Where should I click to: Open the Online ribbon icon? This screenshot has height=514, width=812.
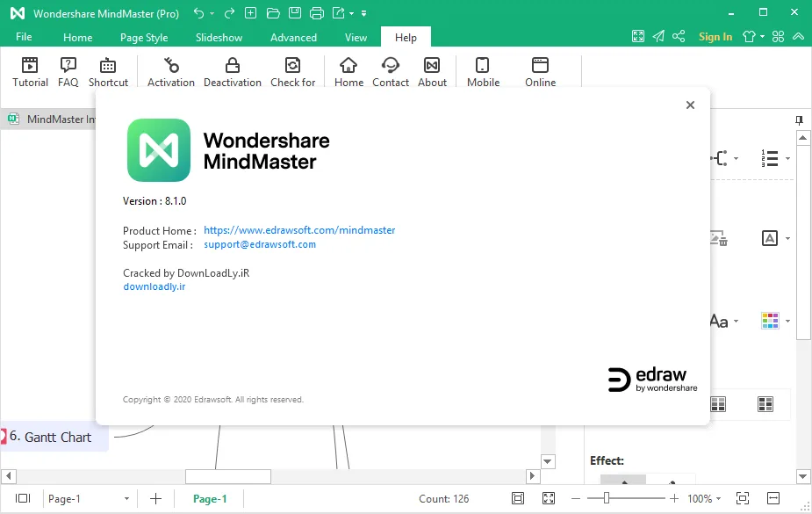540,65
